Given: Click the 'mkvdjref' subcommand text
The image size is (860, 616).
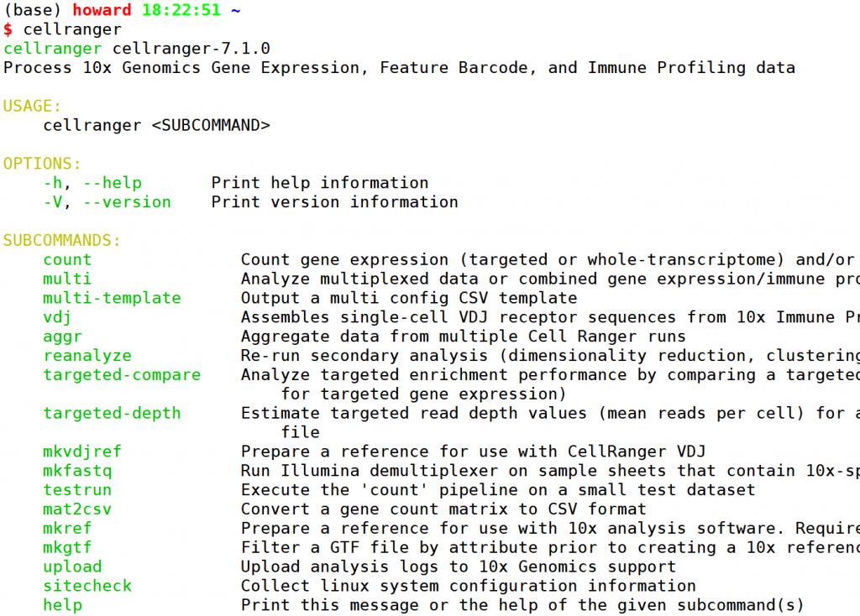Looking at the screenshot, I should point(82,452).
